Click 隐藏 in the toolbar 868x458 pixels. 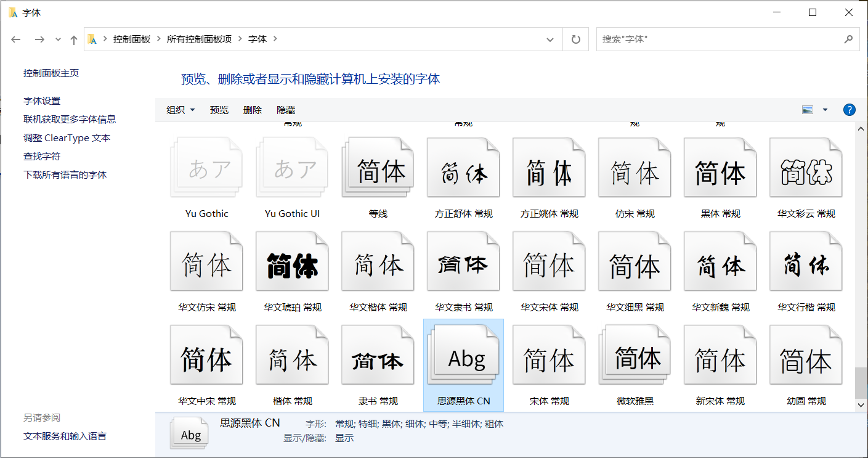coord(286,110)
